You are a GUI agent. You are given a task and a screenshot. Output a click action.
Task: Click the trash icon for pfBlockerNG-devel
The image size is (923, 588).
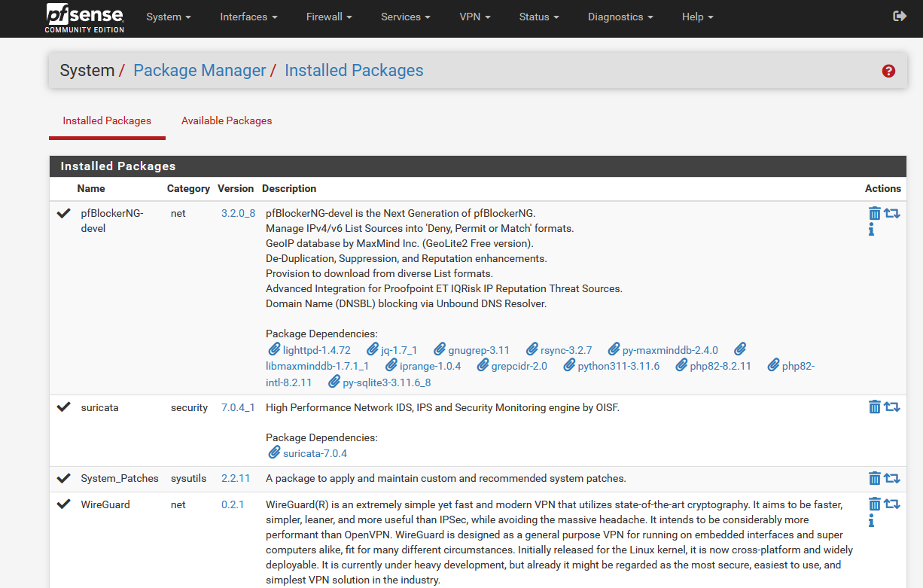click(x=874, y=213)
